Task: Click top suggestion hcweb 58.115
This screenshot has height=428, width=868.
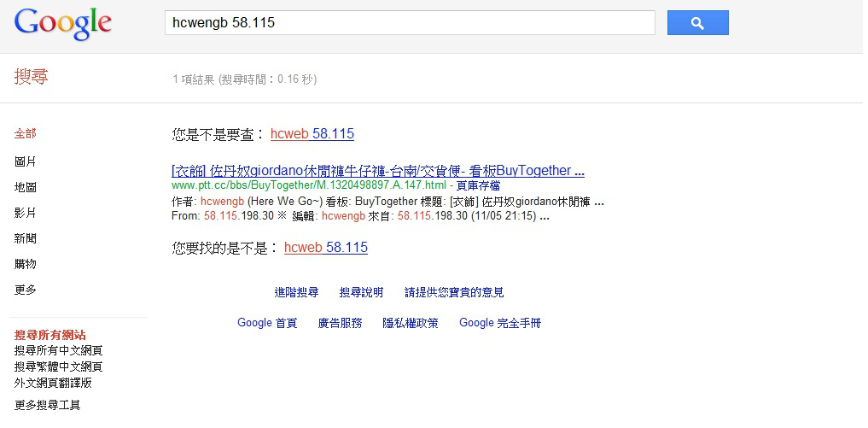Action: [x=312, y=133]
